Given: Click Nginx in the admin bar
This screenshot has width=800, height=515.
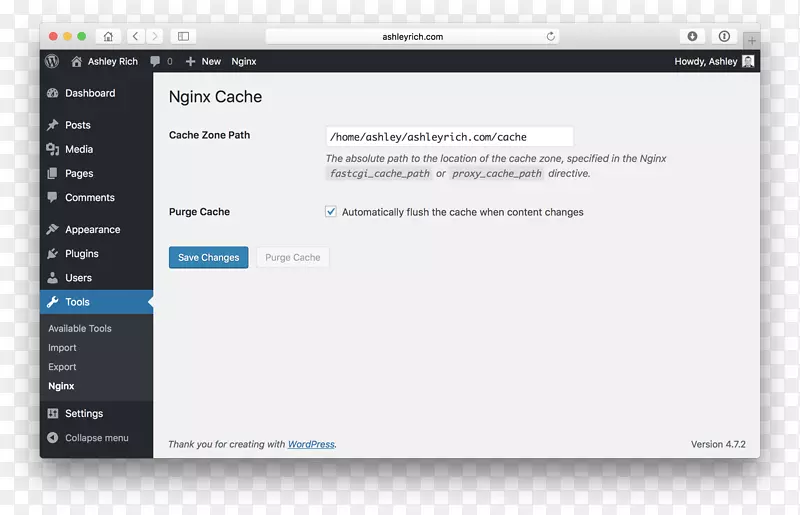Looking at the screenshot, I should (244, 61).
